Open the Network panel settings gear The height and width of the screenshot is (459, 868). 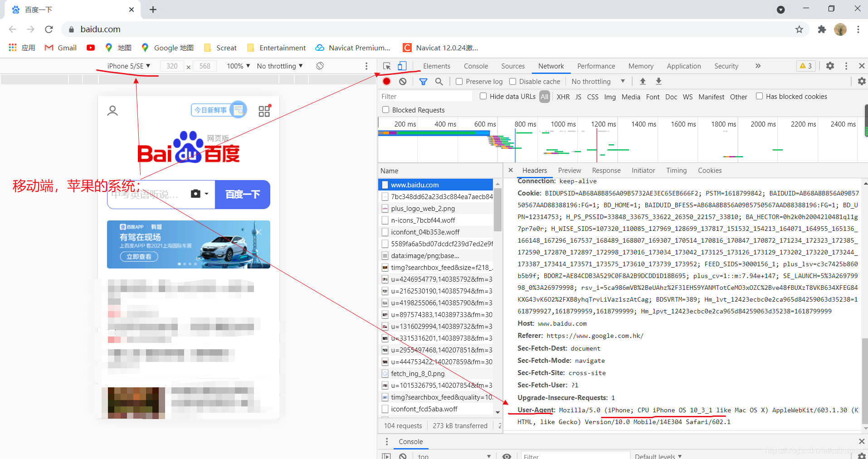click(862, 81)
